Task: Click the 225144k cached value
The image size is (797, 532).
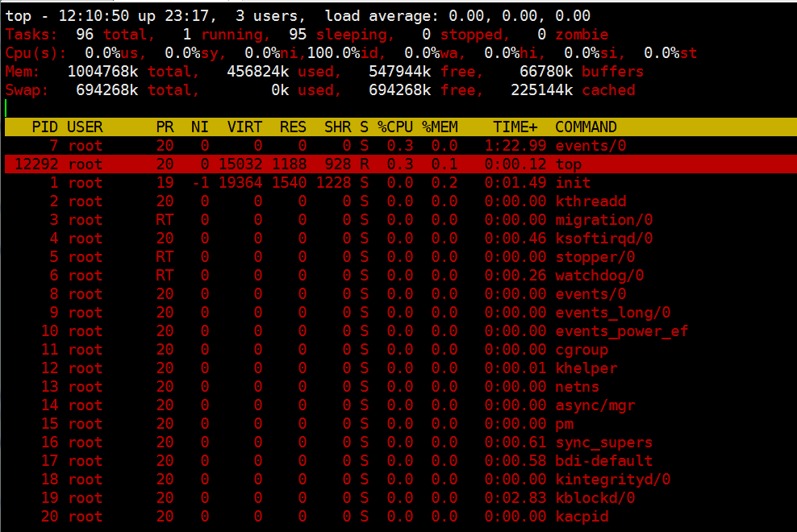Action: 542,90
